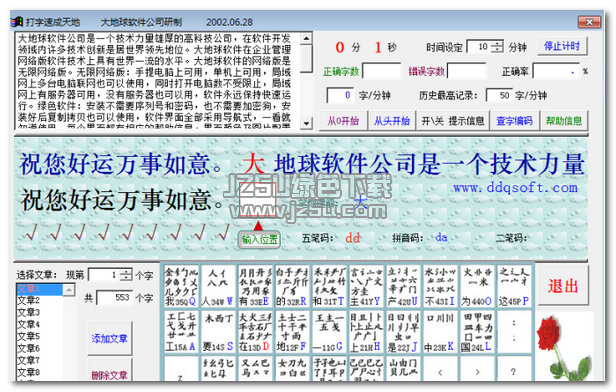Select 文章1 in the article list
Viewport: 616px width, 392px height.
coord(39,289)
